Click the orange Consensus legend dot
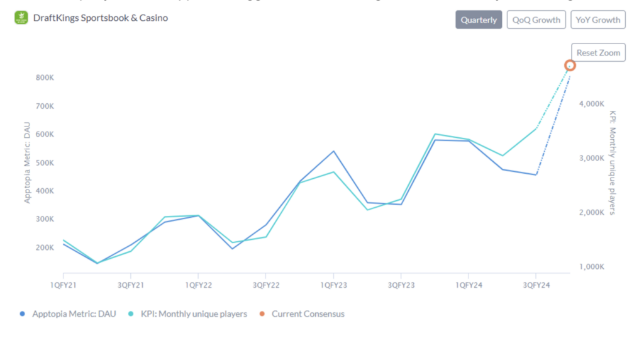The width and height of the screenshot is (644, 340). 262,314
